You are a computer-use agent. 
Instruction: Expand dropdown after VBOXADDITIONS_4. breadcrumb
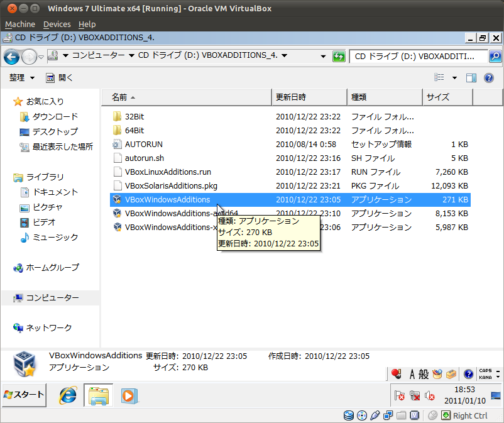click(285, 55)
